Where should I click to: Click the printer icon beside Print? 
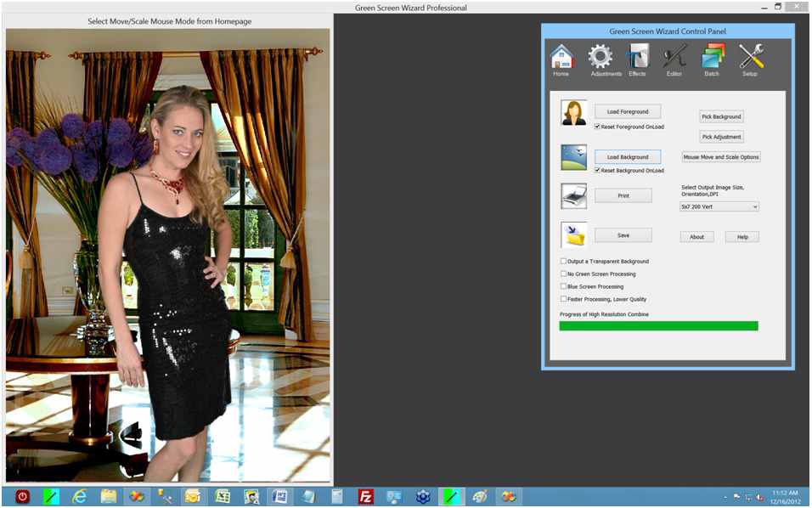tap(572, 195)
